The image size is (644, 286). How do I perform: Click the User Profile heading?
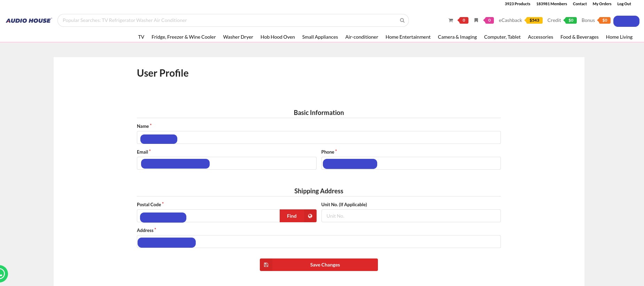[163, 73]
